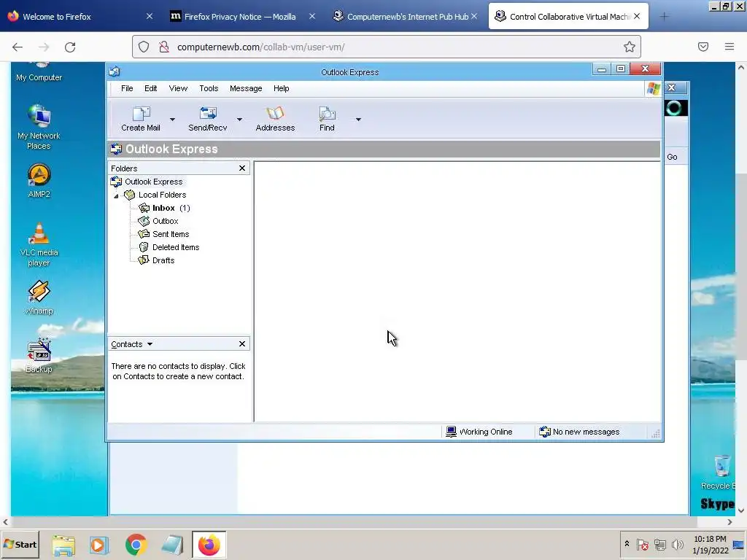Viewport: 747px width, 560px height.
Task: Click the insecure connection padlock icon
Action: pyautogui.click(x=164, y=47)
